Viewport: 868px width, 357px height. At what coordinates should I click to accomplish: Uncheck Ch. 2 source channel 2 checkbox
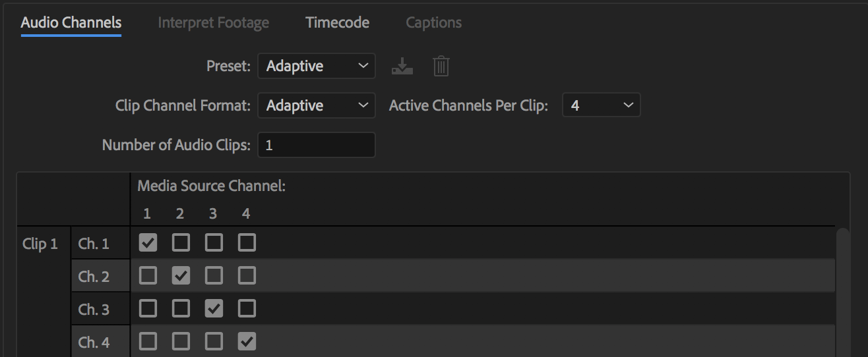point(181,276)
